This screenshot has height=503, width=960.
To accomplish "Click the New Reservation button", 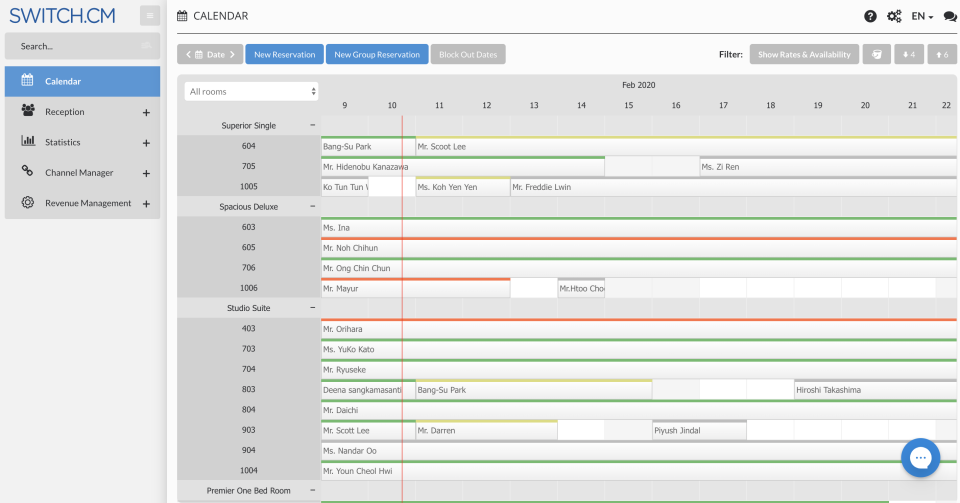I will pyautogui.click(x=284, y=54).
